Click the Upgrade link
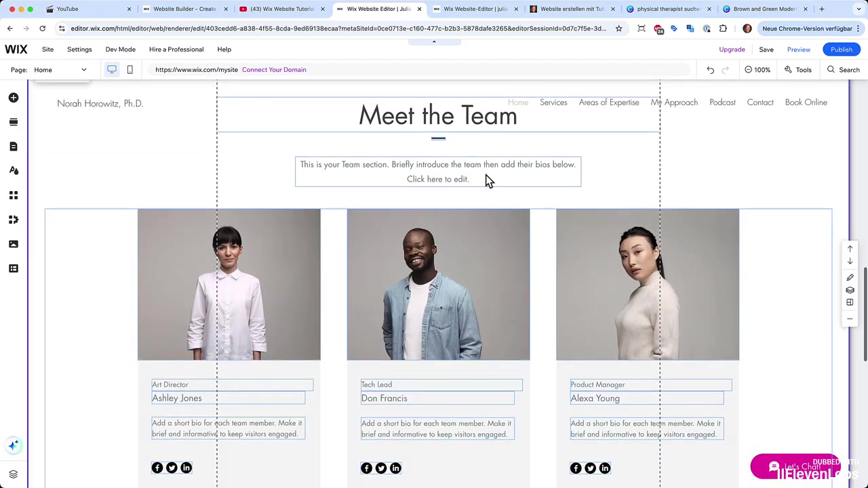 point(732,49)
